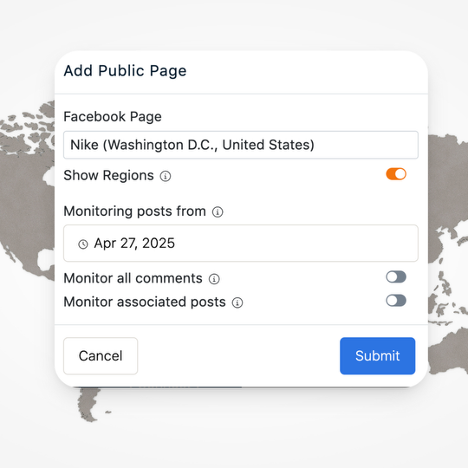468x468 pixels.
Task: Click the Show Regions label text
Action: (109, 175)
